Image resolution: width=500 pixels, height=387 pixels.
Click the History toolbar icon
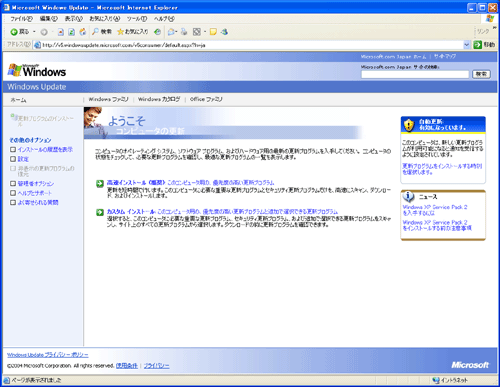tap(157, 32)
